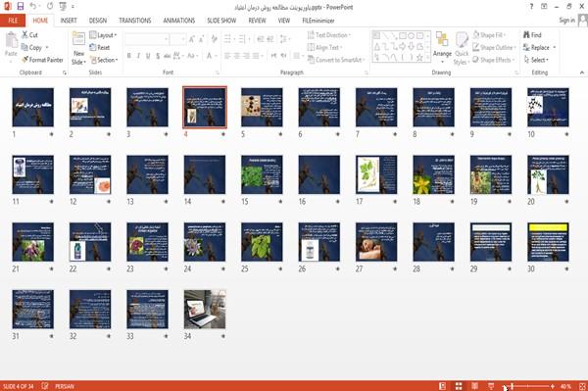This screenshot has height=391, width=588.
Task: Click the Undo arrow icon
Action: point(33,7)
